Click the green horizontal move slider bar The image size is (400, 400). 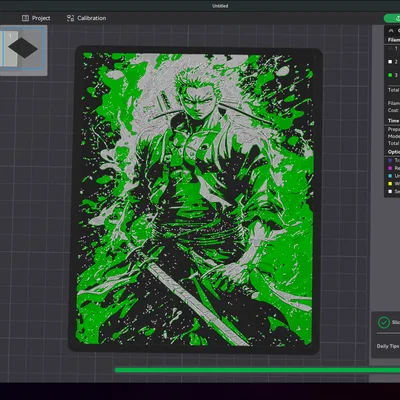(257, 370)
